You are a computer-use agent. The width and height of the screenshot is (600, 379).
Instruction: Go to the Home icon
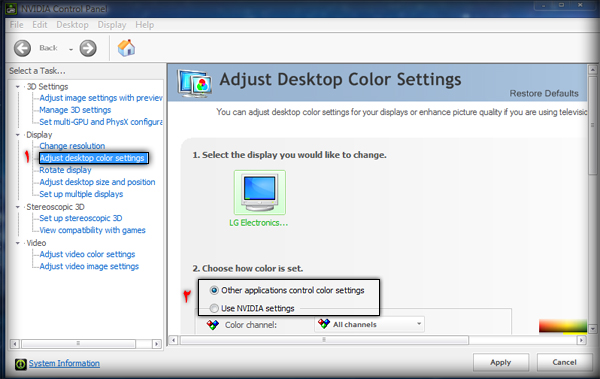point(126,48)
